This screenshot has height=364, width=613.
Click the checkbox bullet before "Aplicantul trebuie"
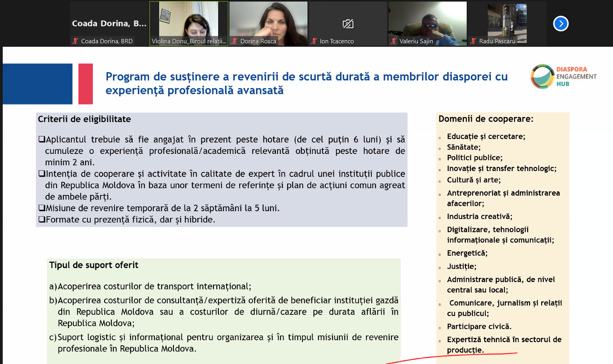pos(42,140)
